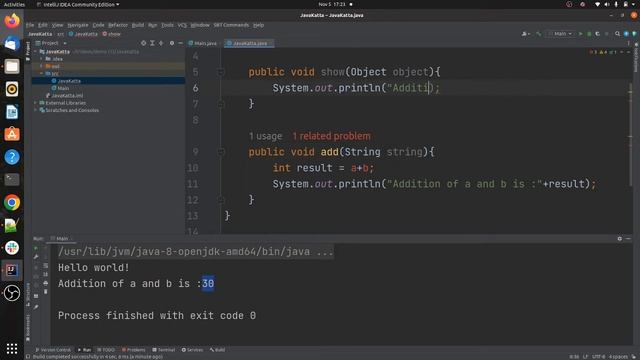Fold the show method at line 5
This screenshot has height=360, width=640.
pyautogui.click(x=221, y=72)
